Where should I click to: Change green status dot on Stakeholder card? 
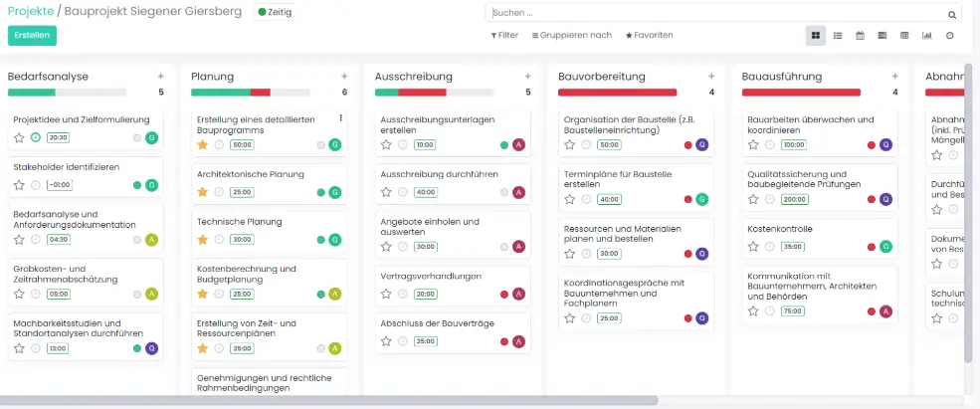137,185
